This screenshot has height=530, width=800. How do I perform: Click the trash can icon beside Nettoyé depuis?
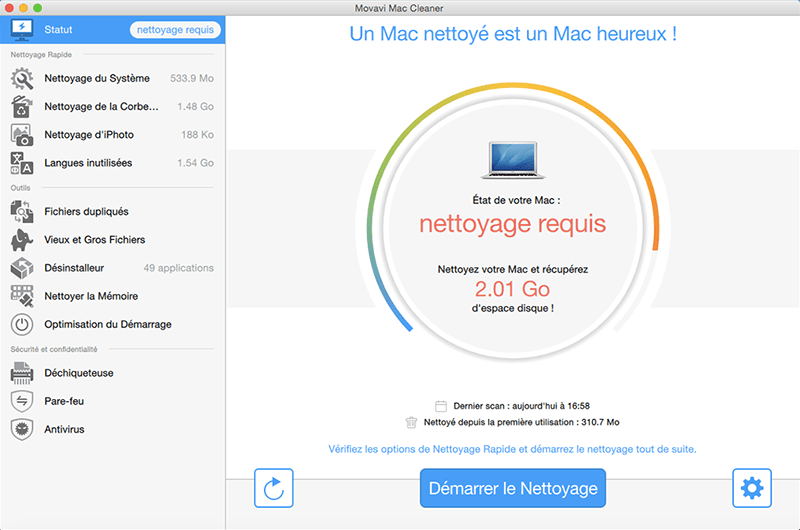click(411, 422)
